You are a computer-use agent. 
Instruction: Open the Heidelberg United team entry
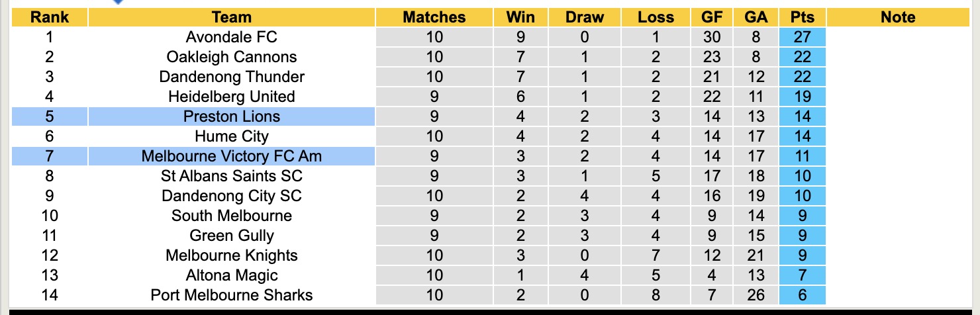click(232, 97)
